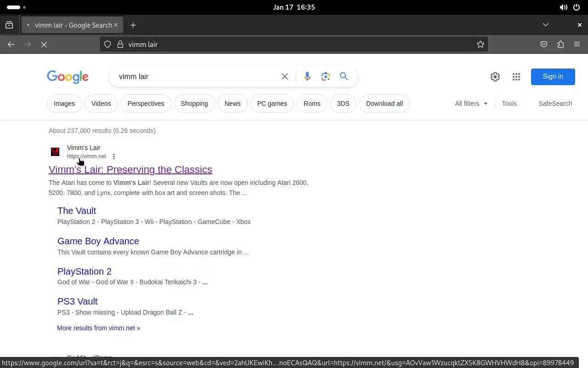Select the News filter chip
Screen dimensions: 588x368
tap(232, 103)
